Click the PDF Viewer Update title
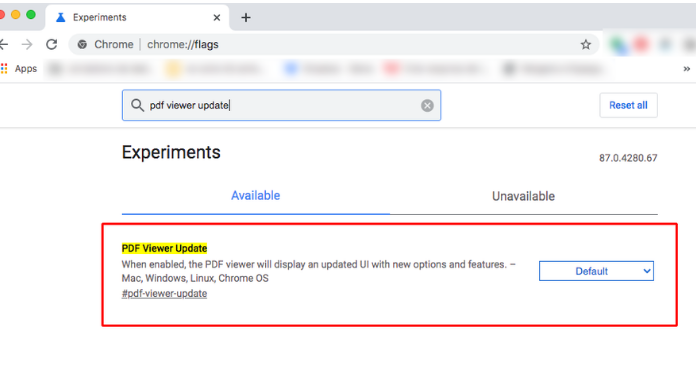The width and height of the screenshot is (696, 377). pos(164,248)
